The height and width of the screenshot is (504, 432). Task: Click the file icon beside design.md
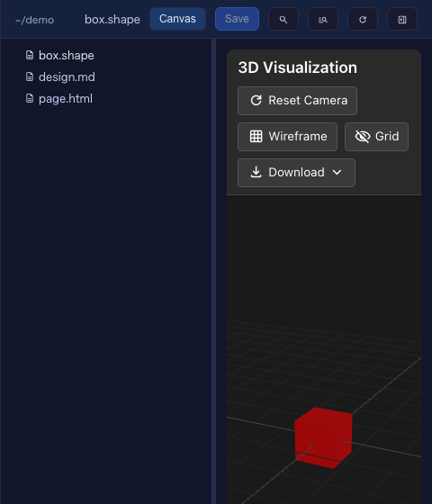30,76
